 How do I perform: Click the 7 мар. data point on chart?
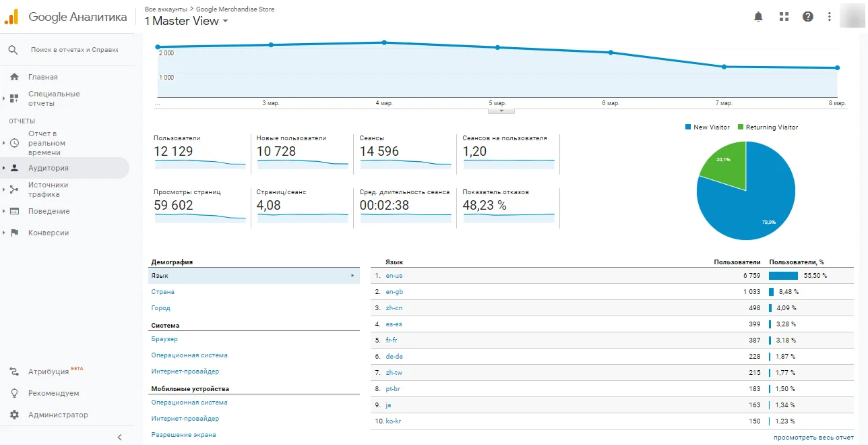pyautogui.click(x=724, y=67)
